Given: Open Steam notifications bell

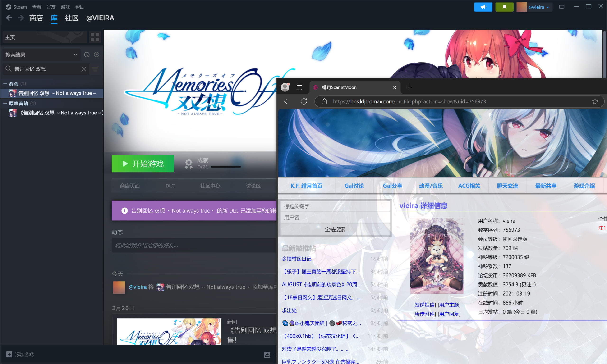Looking at the screenshot, I should (504, 7).
